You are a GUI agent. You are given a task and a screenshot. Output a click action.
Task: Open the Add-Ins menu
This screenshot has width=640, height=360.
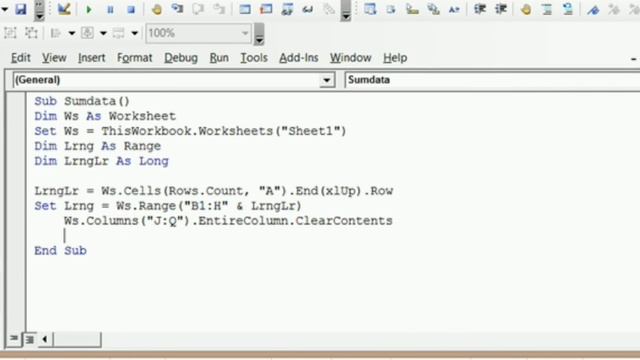tap(298, 58)
